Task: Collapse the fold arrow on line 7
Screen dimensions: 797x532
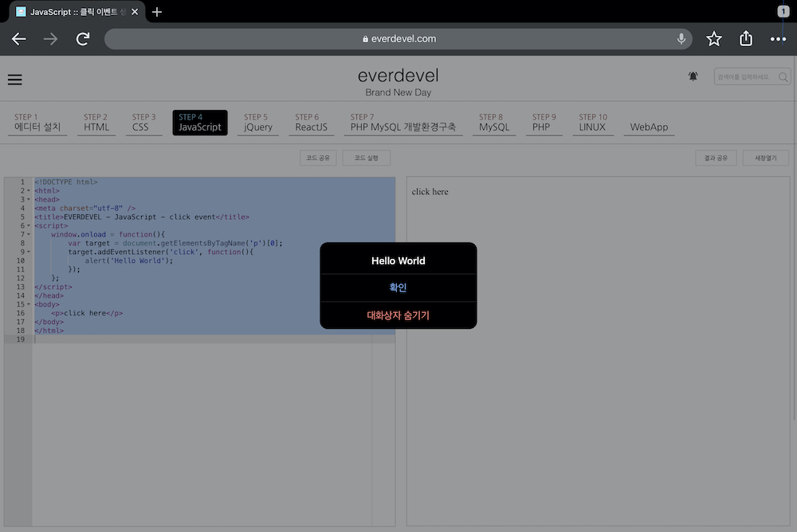Action: 29,234
